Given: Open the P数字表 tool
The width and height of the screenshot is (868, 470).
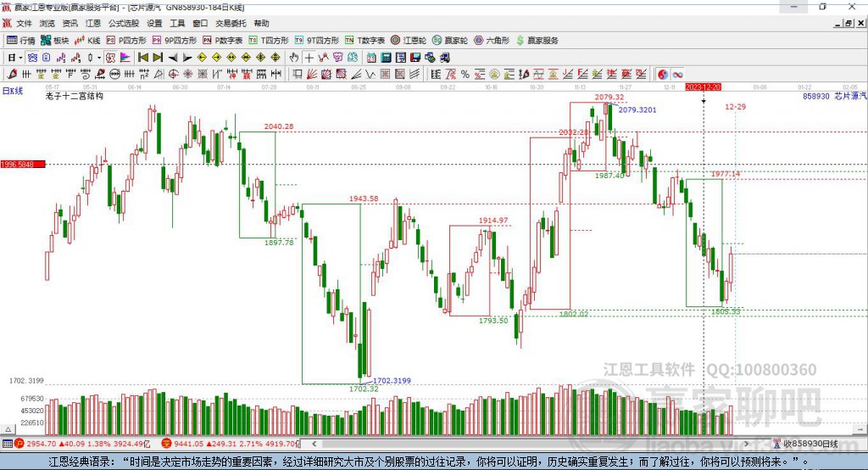Looking at the screenshot, I should click(x=223, y=41).
